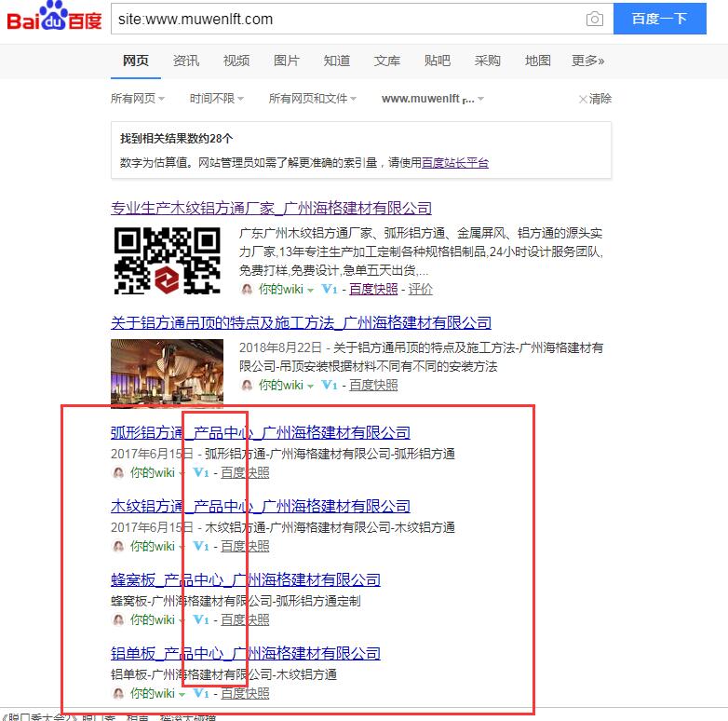728x721 pixels.
Task: Open result 蜂窝板_产品中心_广州海格建材有限公司
Action: 246,579
